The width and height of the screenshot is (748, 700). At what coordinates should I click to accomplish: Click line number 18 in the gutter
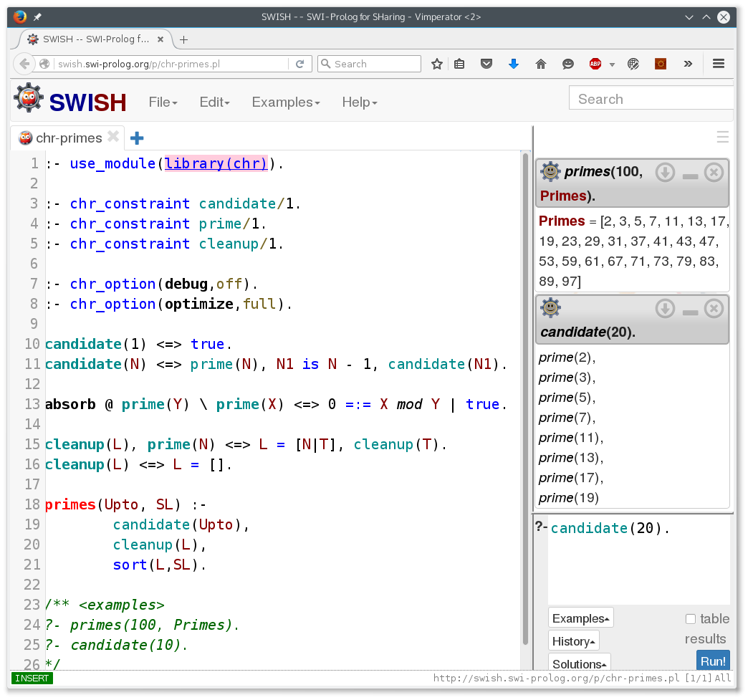(32, 505)
